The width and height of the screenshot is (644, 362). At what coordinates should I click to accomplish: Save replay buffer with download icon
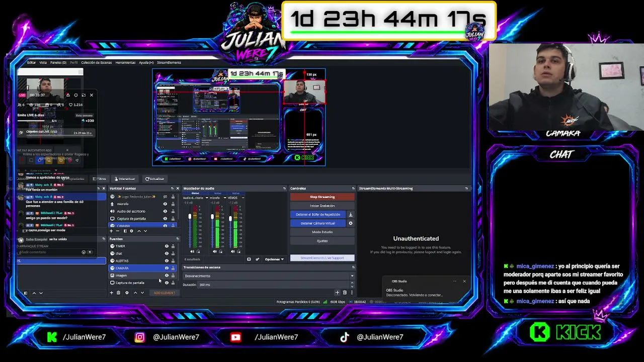pos(351,215)
